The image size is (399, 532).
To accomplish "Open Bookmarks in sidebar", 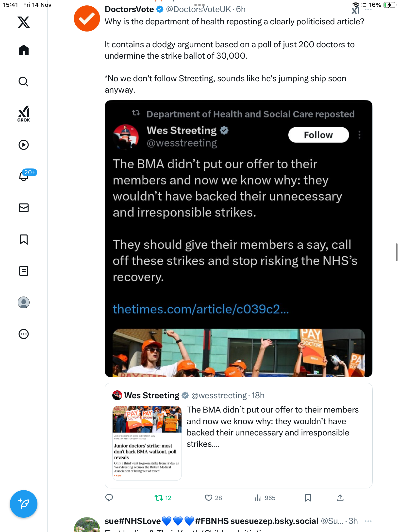I will point(24,239).
